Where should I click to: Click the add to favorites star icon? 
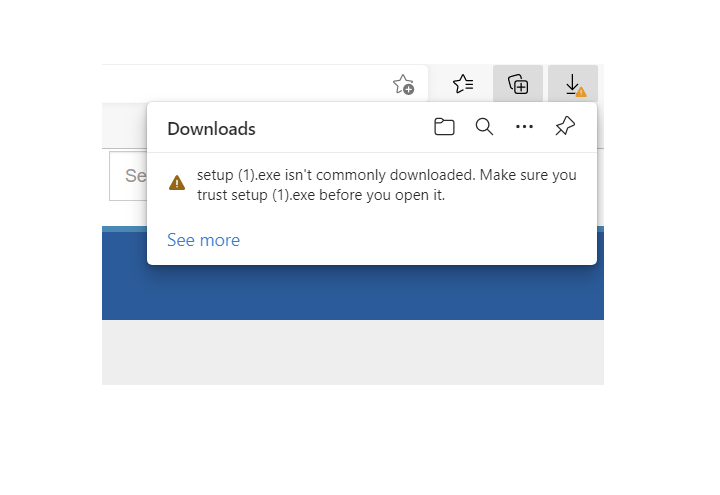coord(403,85)
